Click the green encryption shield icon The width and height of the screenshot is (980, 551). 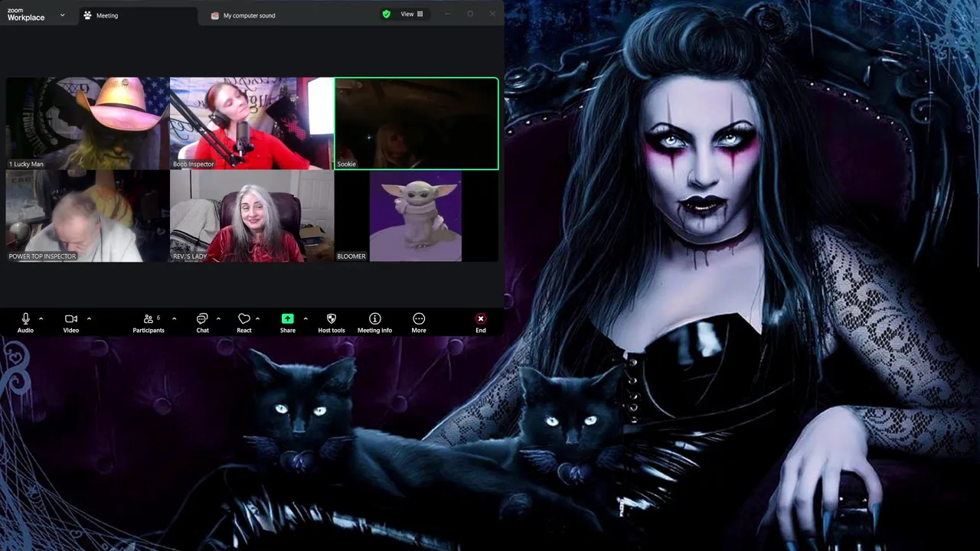point(387,14)
